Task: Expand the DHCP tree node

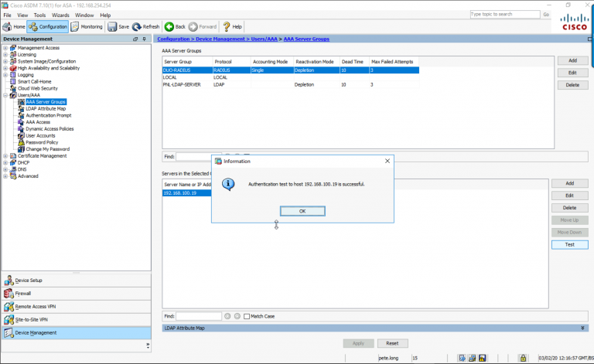Action: 5,163
